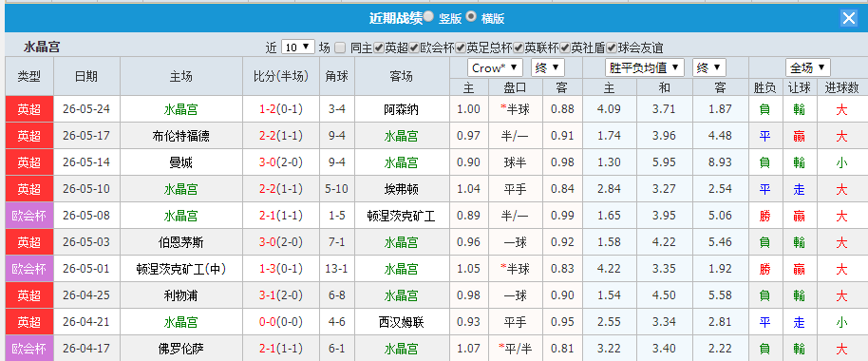Image resolution: width=868 pixels, height=361 pixels.
Task: Open the 终 dropdown next to 胜平负均值
Action: point(709,68)
